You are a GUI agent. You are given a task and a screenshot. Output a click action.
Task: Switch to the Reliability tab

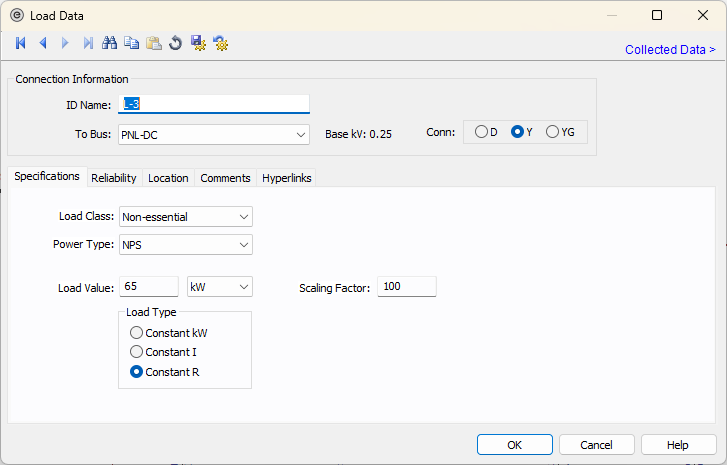coord(114,178)
